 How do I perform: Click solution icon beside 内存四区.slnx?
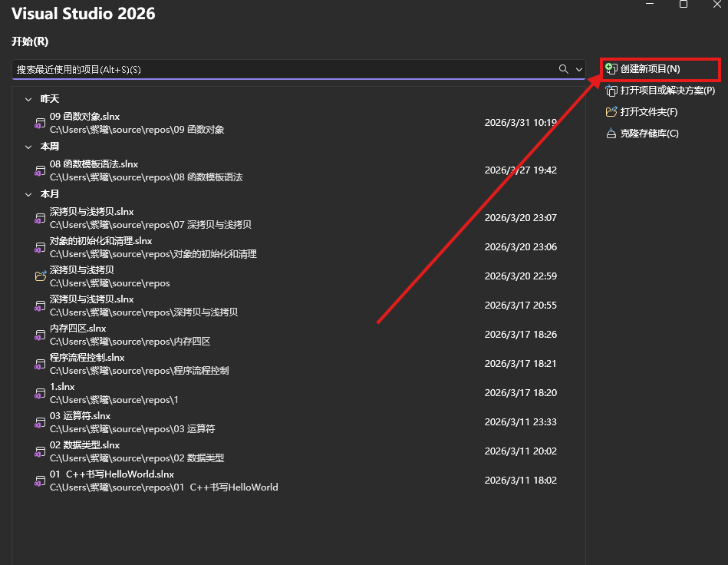click(x=40, y=335)
